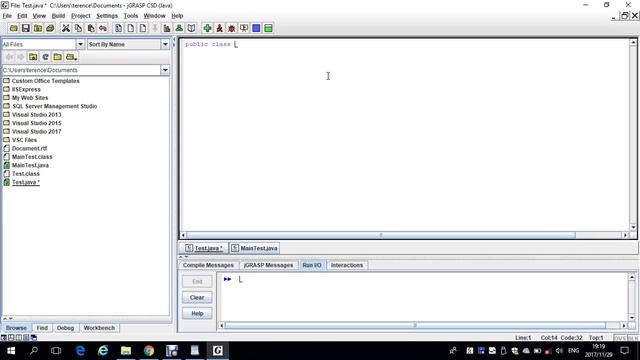
Task: Run program with the red running man icon
Action: 220,28
